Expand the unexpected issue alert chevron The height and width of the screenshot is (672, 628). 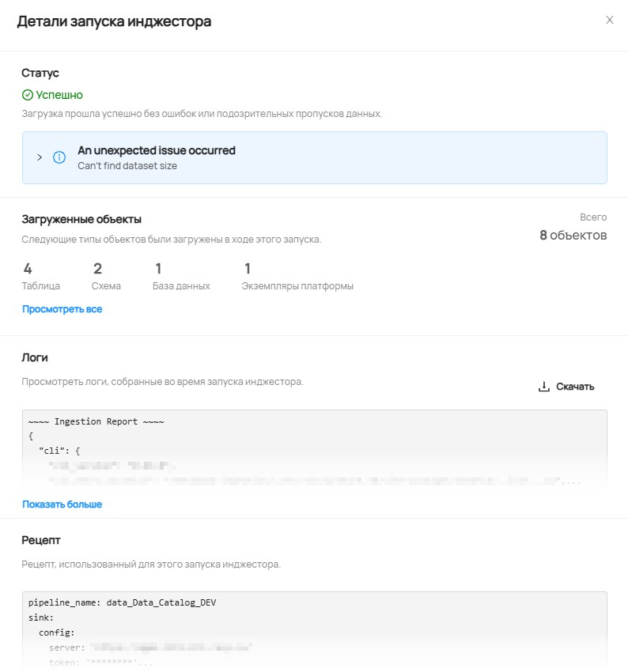pyautogui.click(x=40, y=157)
